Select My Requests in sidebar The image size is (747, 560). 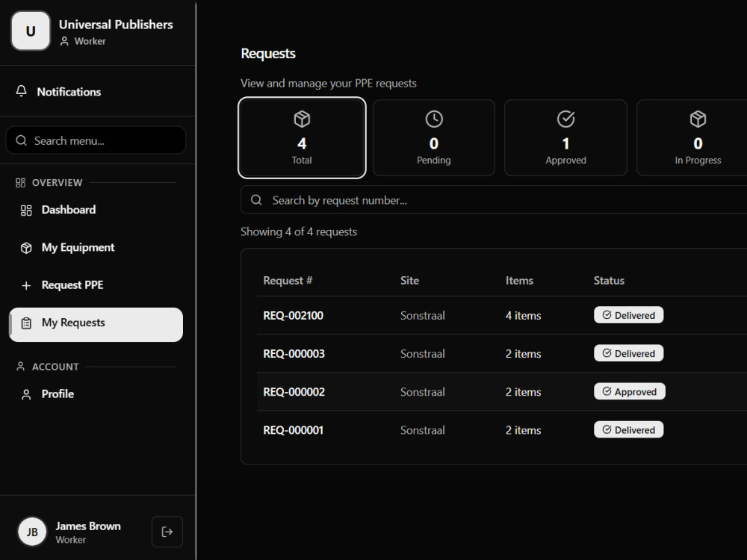click(96, 324)
